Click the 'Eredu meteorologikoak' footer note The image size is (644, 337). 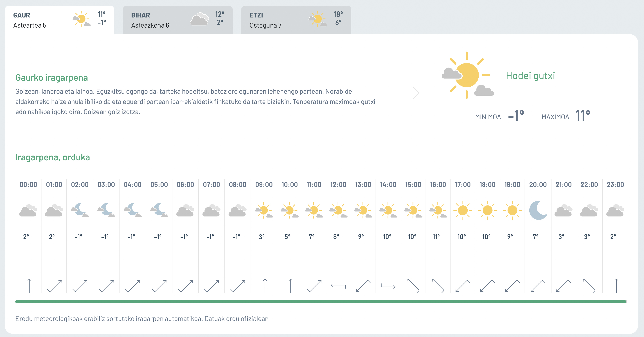(142, 319)
